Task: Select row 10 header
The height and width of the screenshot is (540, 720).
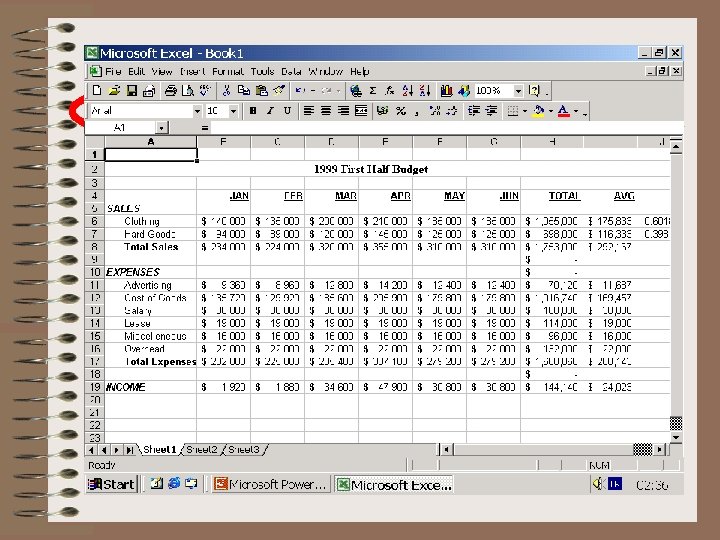Action: click(95, 272)
